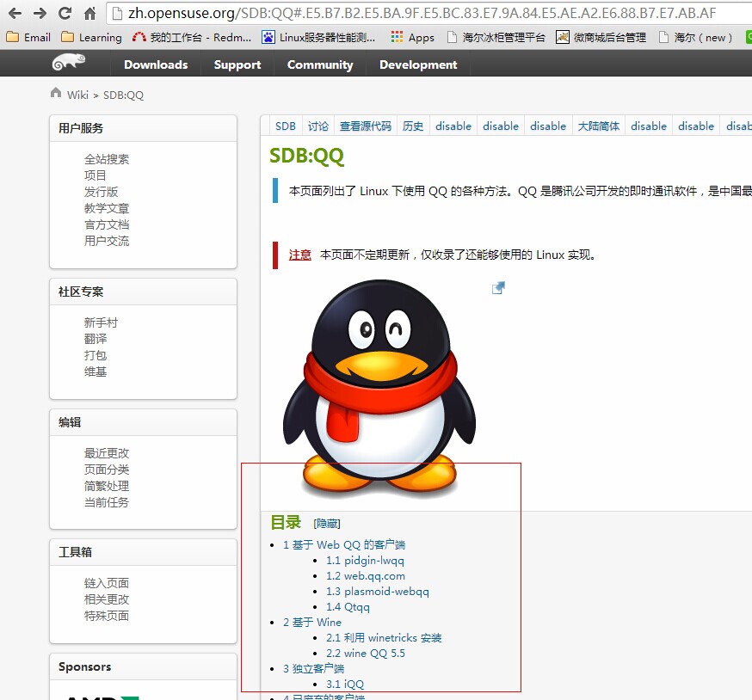Open the 相关更改 toolbox link

107,599
